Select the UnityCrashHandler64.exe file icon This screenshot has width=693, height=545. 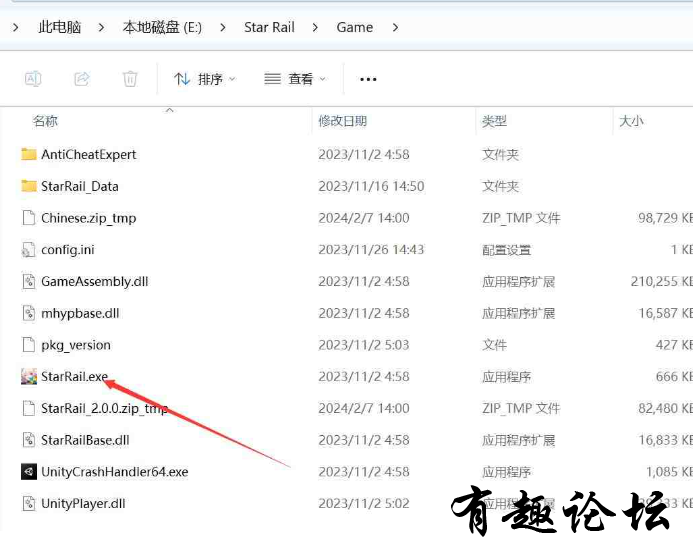28,472
